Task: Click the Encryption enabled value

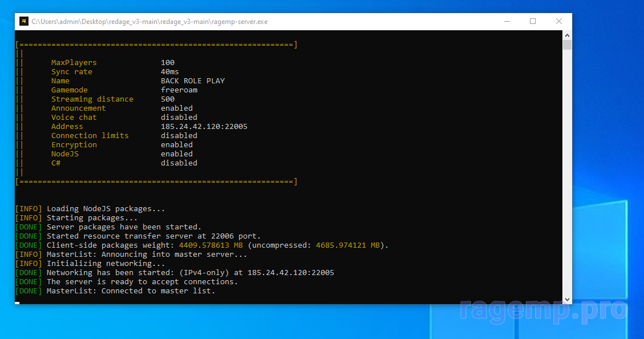Action: (177, 144)
